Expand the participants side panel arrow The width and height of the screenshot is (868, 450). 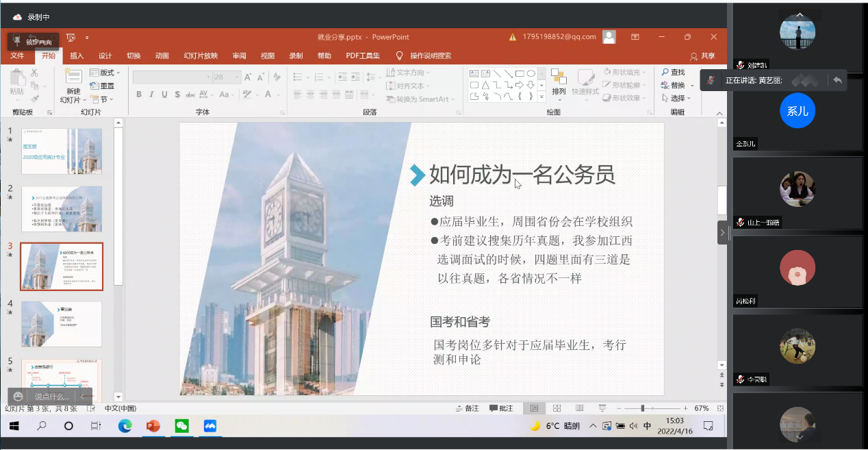(723, 232)
